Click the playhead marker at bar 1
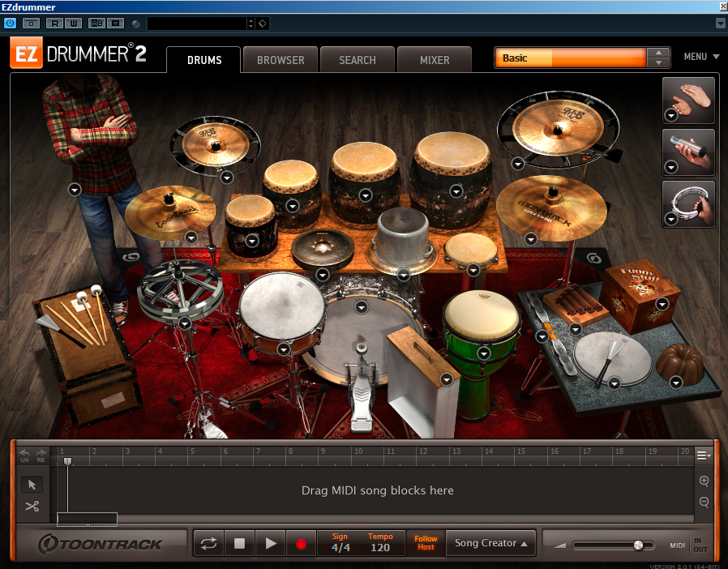 point(68,461)
